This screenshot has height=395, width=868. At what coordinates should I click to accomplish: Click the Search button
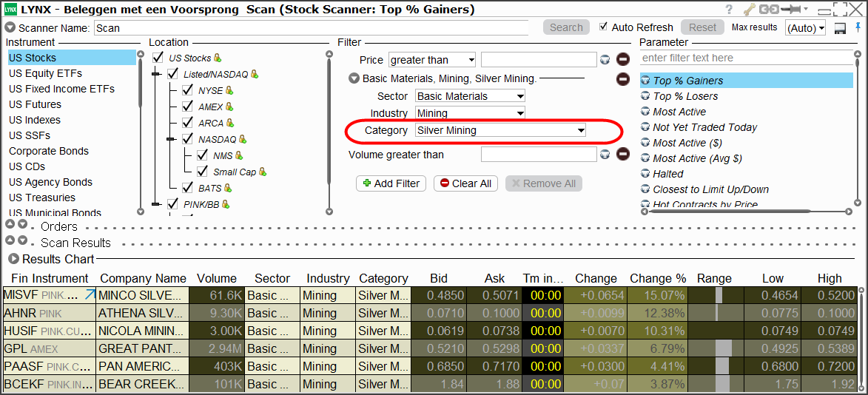[566, 27]
